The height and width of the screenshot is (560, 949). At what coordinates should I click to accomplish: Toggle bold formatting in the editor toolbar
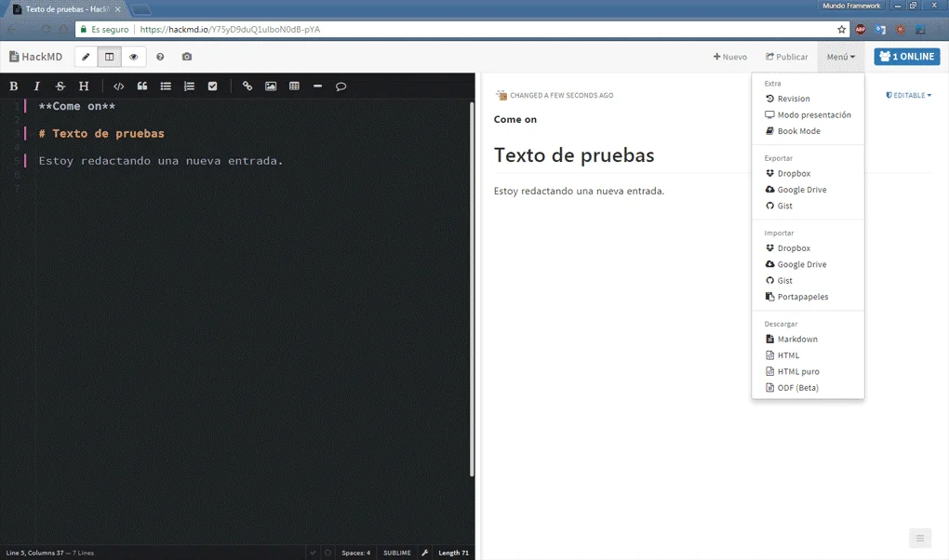coord(13,86)
